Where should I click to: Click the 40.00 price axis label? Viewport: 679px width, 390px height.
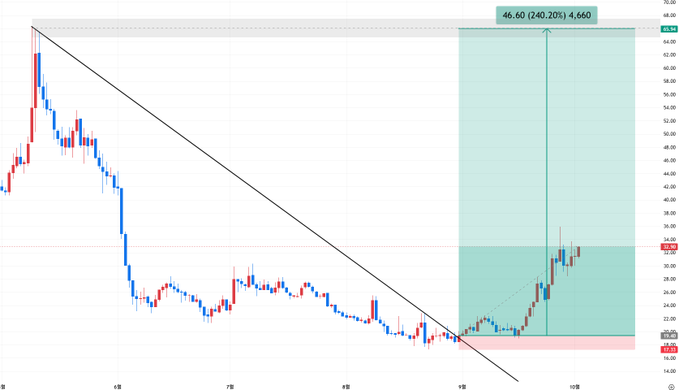[669, 200]
